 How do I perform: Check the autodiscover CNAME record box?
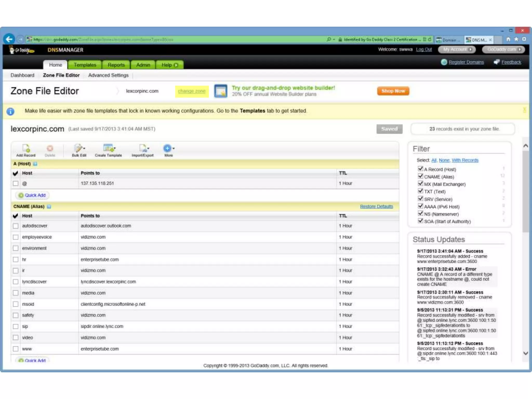tap(16, 226)
